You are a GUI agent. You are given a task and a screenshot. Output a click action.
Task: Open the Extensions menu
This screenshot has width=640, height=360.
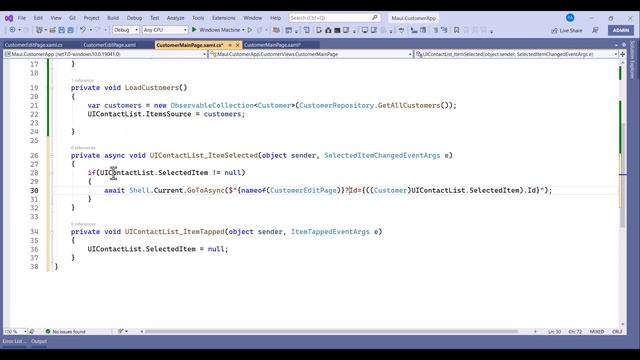(x=224, y=18)
